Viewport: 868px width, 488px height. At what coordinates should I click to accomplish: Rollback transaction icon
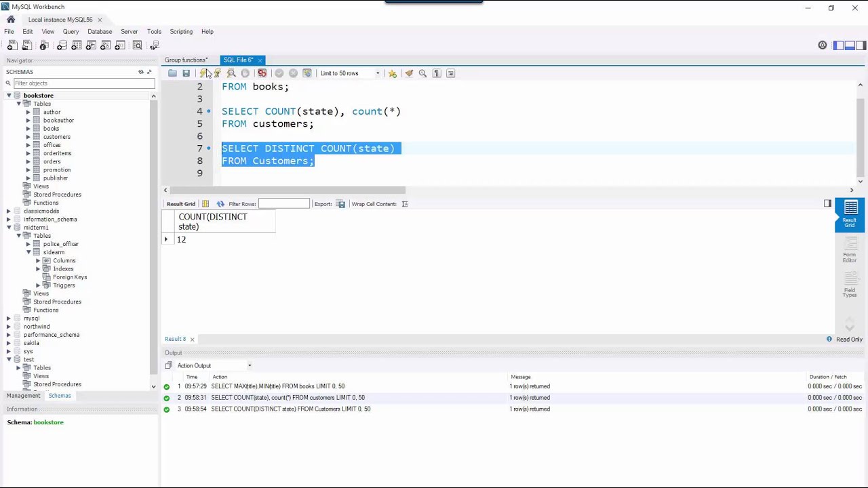click(x=293, y=73)
